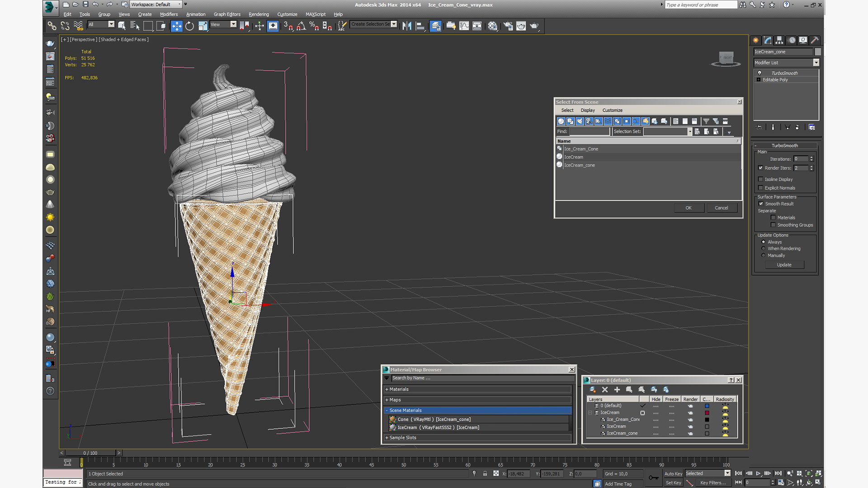Toggle Display Cameras filter in Select From Scene

589,121
